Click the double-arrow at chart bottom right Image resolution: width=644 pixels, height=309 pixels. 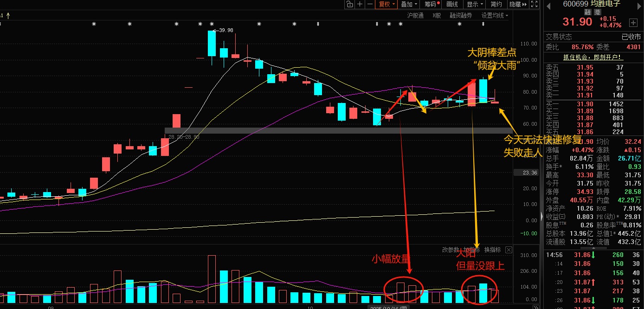point(535,307)
